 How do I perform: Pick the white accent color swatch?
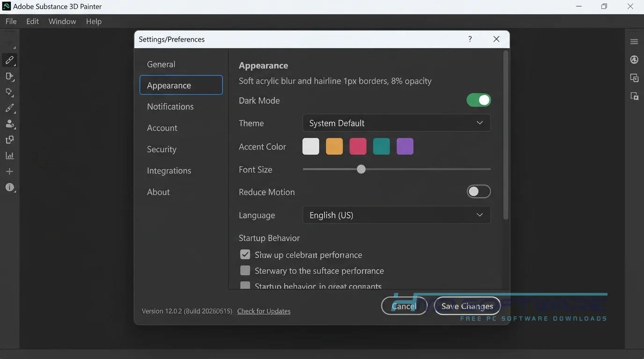(311, 146)
